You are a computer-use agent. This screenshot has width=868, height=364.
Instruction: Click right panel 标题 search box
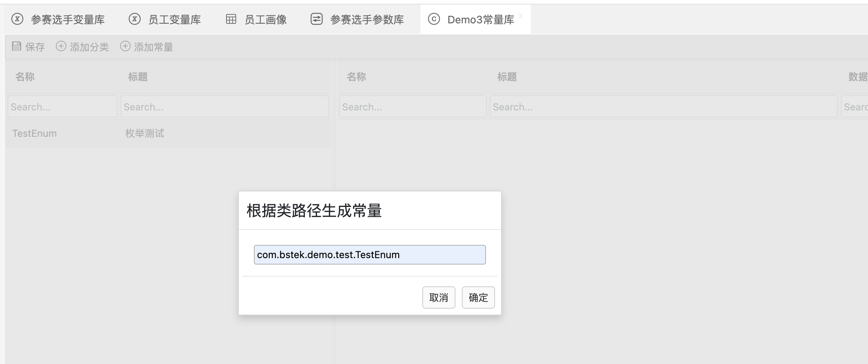[663, 107]
